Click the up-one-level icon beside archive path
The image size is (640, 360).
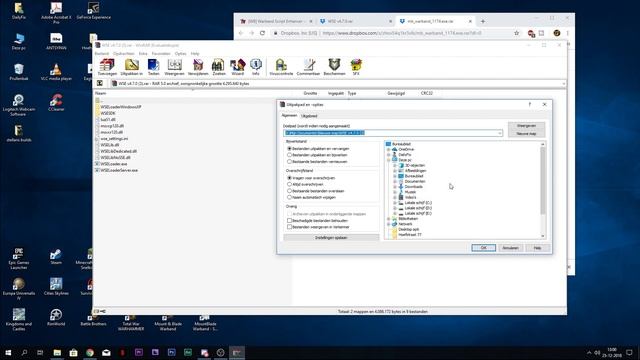pyautogui.click(x=100, y=83)
